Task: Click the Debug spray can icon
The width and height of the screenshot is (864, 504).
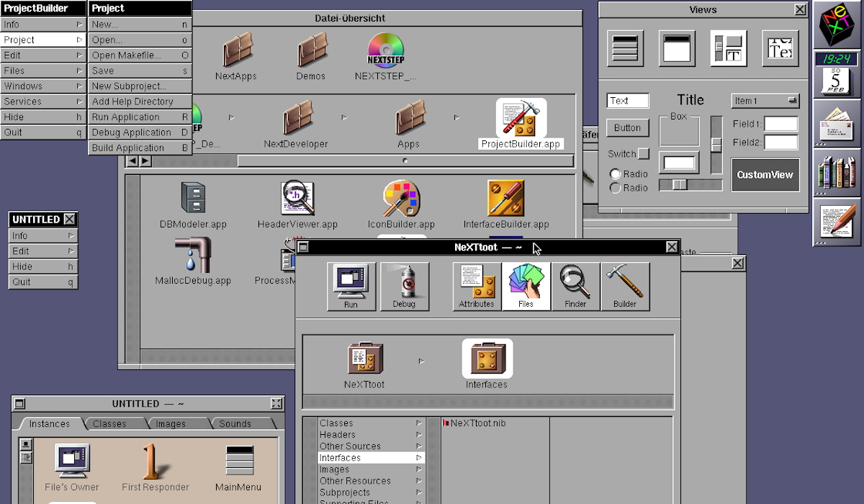Action: click(404, 286)
